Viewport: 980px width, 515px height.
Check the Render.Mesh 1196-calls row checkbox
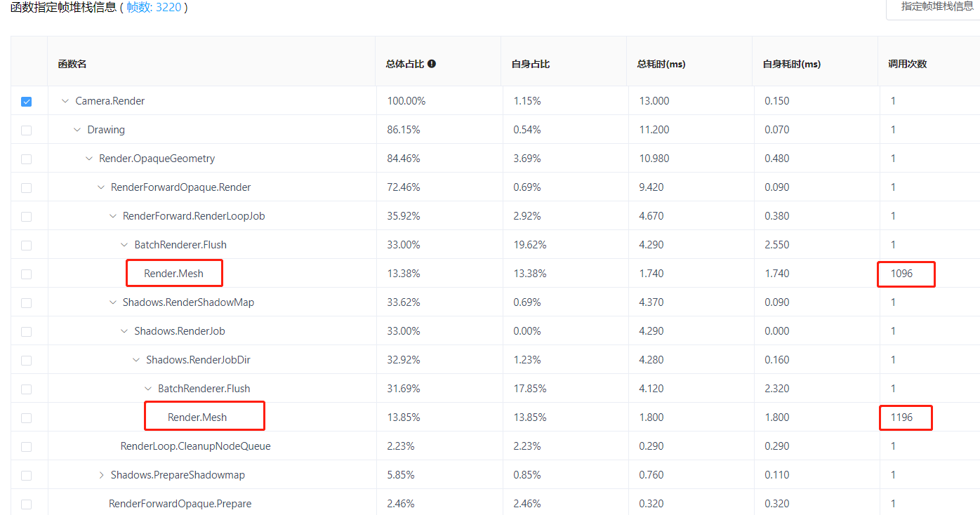pyautogui.click(x=26, y=417)
